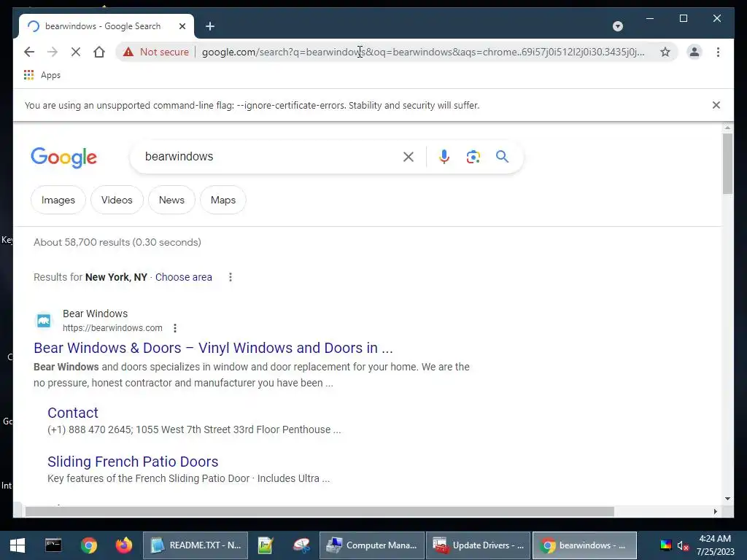Clear the search box with the X
Image resolution: width=747 pixels, height=560 pixels.
(x=409, y=157)
